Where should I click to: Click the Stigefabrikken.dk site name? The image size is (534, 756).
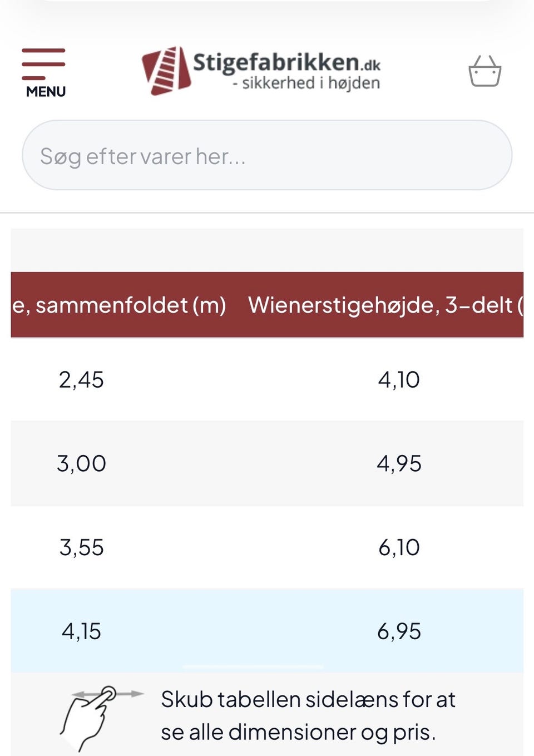pos(286,62)
